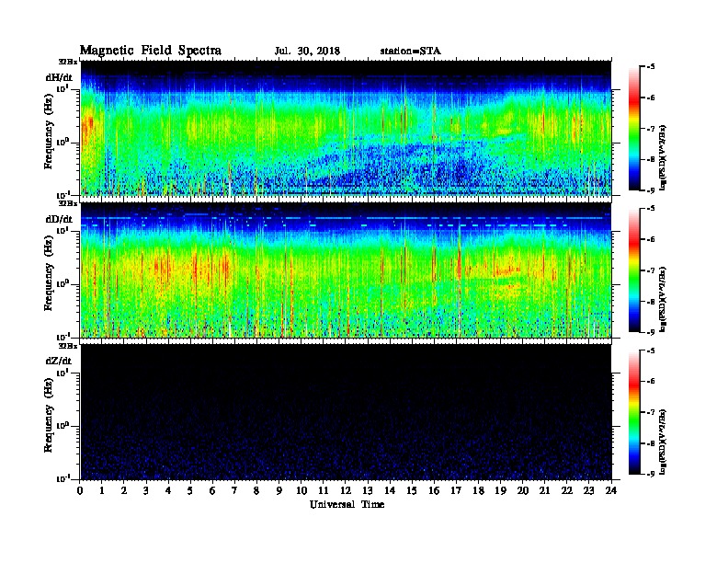Image resolution: width=728 pixels, height=563 pixels.
Task: Click the date 'Jul. 30, 2018'
Action: [x=307, y=51]
